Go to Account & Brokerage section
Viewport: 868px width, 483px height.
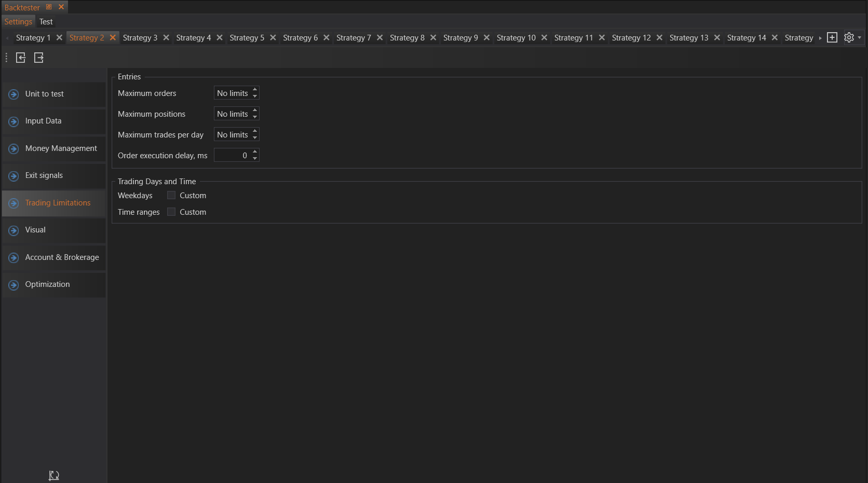62,257
